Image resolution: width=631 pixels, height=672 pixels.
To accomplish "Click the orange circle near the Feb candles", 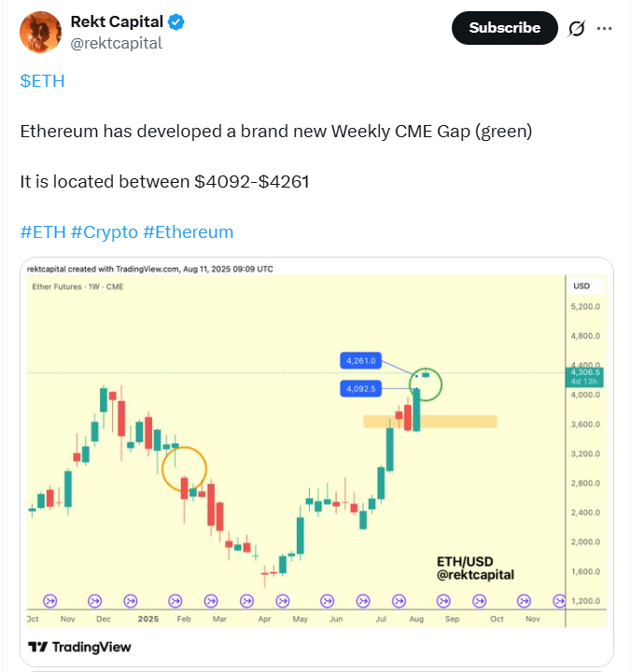I will 184,469.
